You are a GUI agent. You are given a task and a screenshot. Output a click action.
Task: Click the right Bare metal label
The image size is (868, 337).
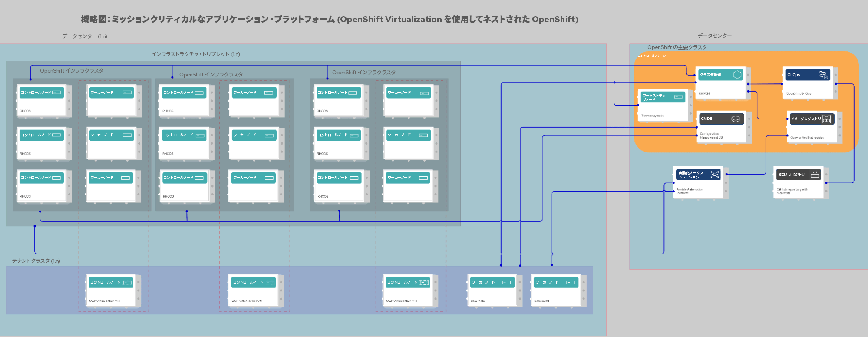pyautogui.click(x=541, y=301)
